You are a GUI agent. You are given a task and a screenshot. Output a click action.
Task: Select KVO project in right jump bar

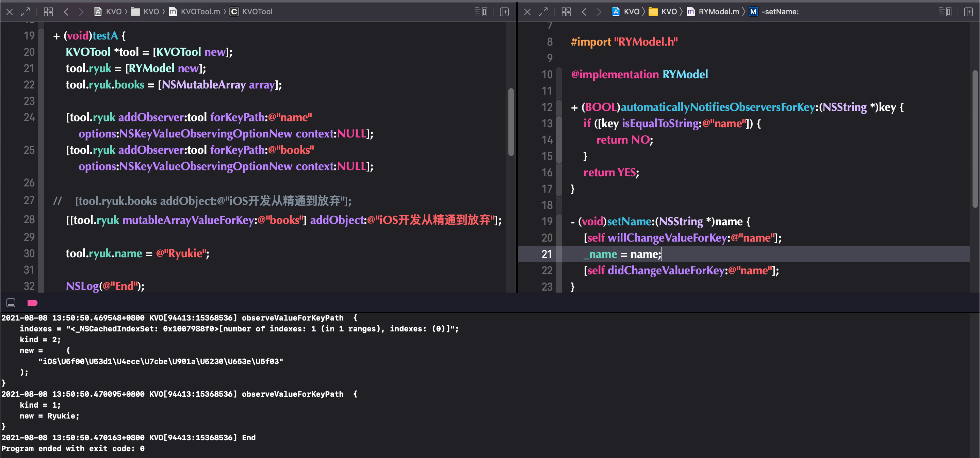[626, 12]
